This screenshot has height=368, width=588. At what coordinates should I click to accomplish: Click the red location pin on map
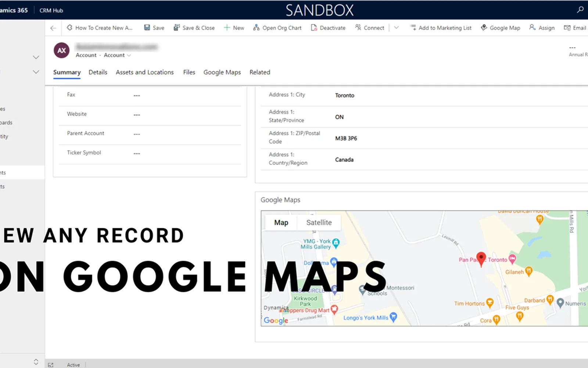tap(481, 259)
